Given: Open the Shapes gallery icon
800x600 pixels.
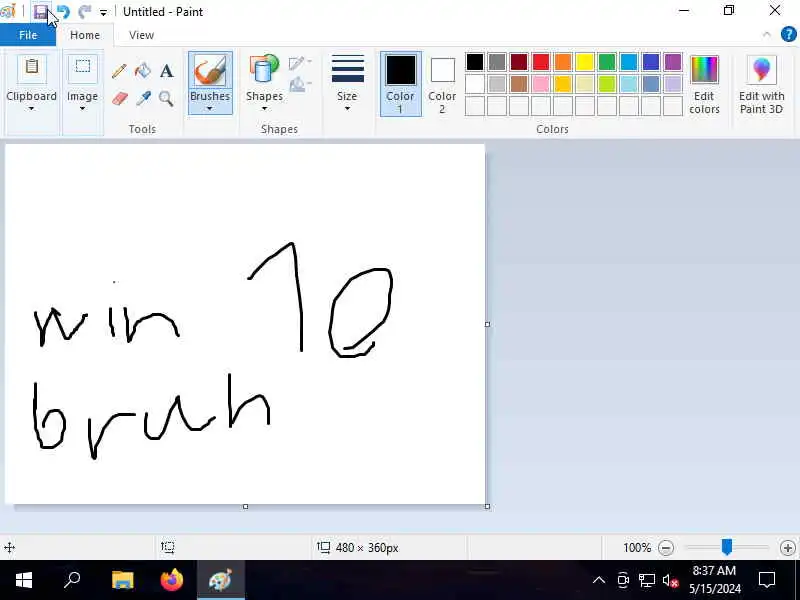Looking at the screenshot, I should click(x=264, y=69).
